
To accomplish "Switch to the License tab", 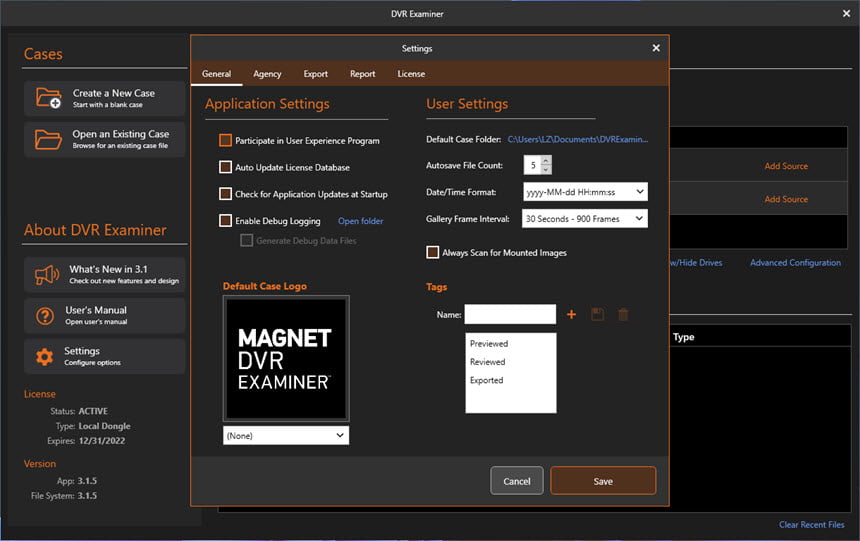I will click(x=411, y=74).
